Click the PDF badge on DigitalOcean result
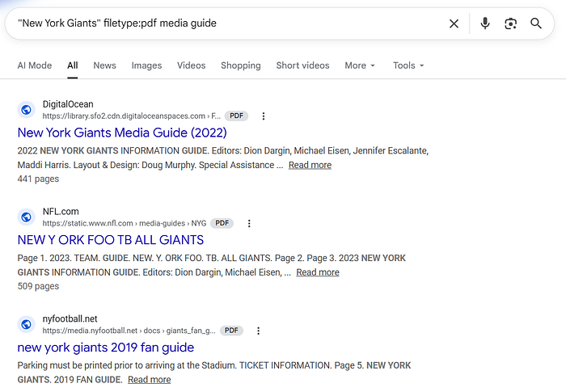This screenshot has height=392, width=566. (236, 116)
